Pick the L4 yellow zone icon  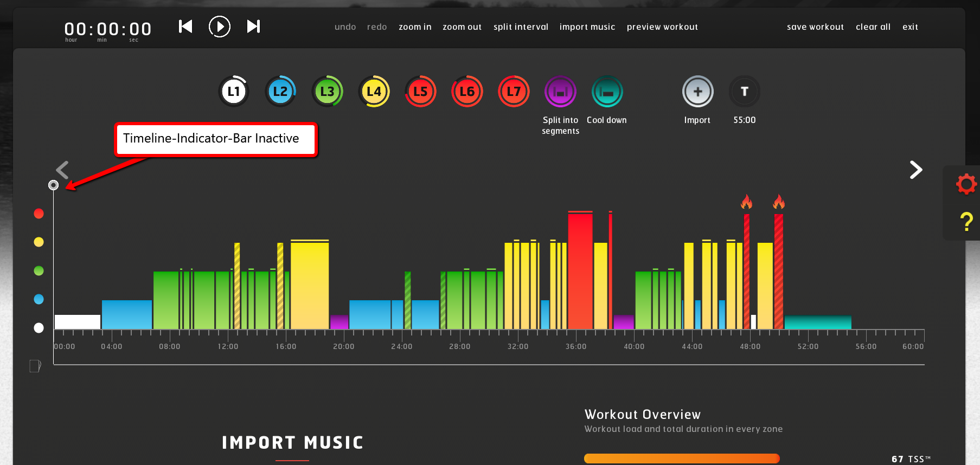(374, 92)
